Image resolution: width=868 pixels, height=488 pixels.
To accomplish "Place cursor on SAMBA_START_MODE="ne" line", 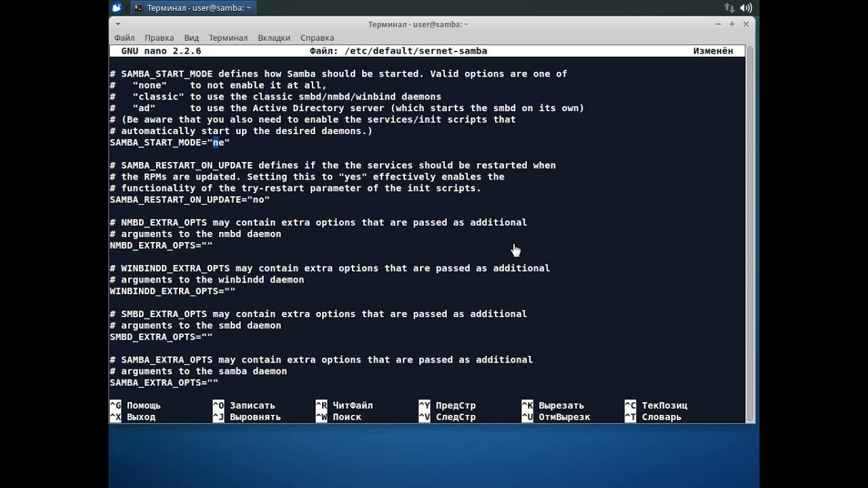I will (x=170, y=142).
